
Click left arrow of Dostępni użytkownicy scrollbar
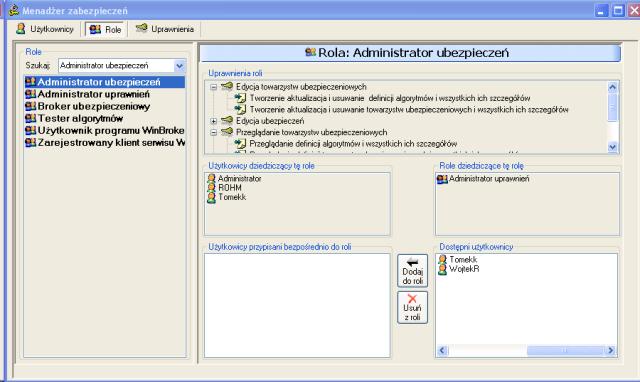point(442,350)
